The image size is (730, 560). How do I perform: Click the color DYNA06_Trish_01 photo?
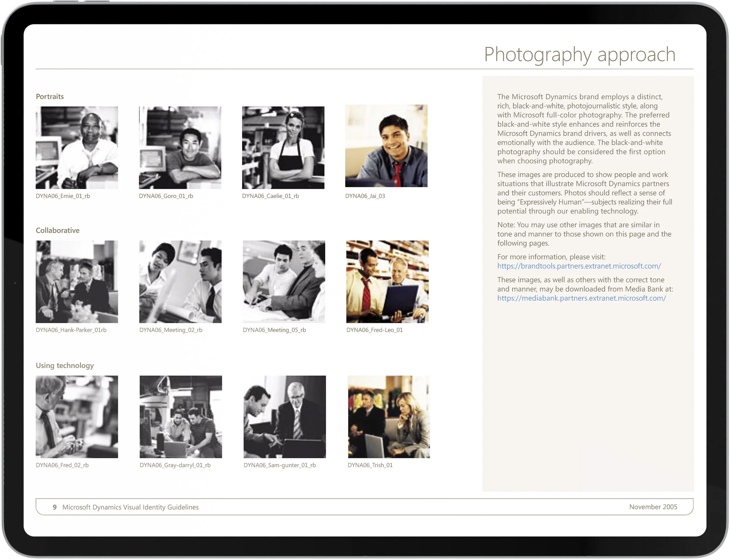point(389,417)
